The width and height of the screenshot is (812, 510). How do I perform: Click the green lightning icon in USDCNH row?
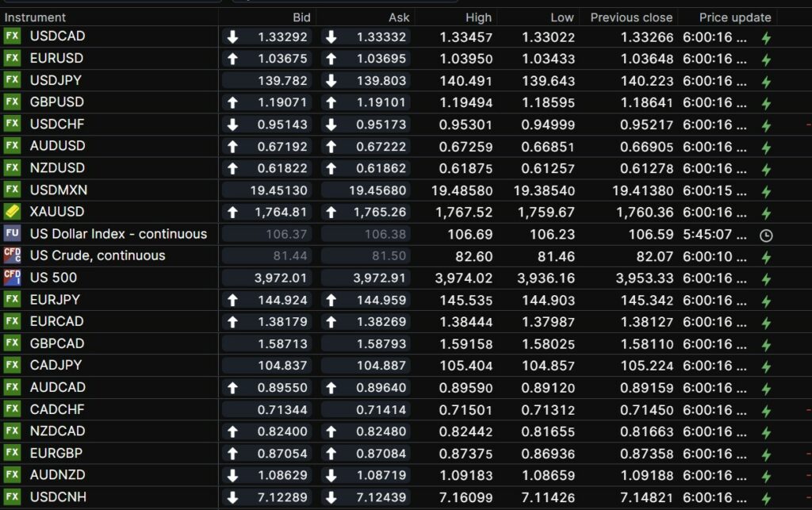pos(766,497)
